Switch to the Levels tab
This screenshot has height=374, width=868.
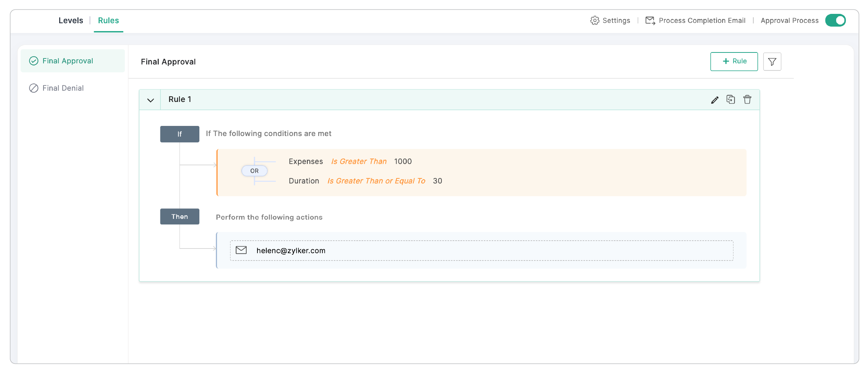click(x=71, y=21)
